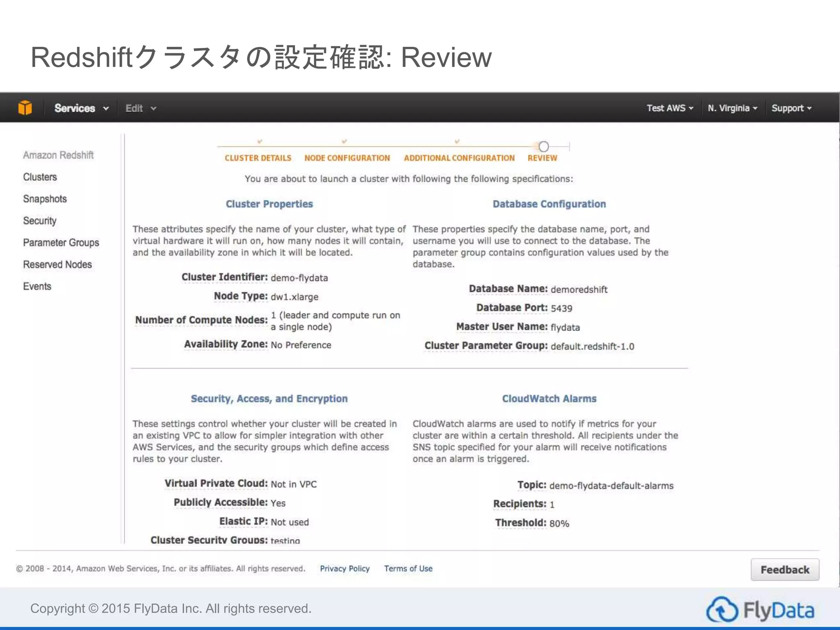Go to the Node Configuration step
The height and width of the screenshot is (630, 840).
click(x=347, y=158)
